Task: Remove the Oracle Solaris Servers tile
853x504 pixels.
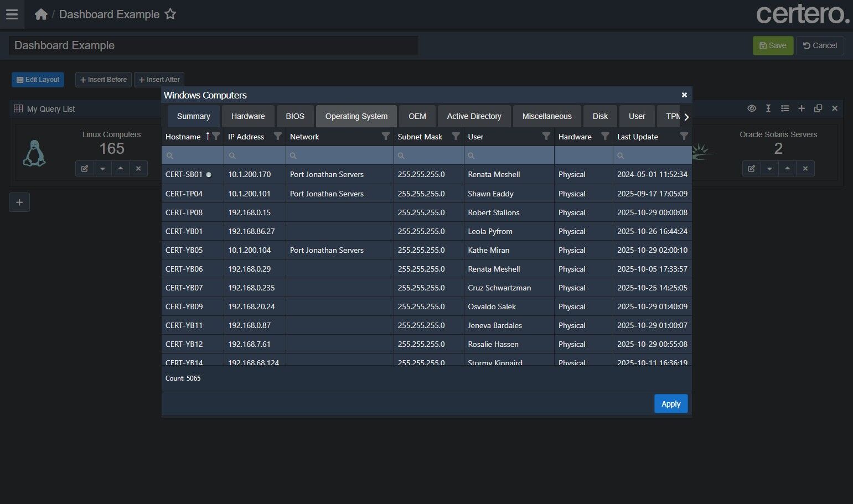Action: [805, 169]
